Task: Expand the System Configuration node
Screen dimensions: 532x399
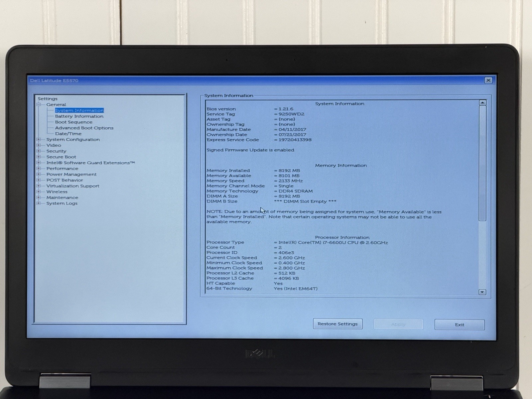Action: (39, 139)
